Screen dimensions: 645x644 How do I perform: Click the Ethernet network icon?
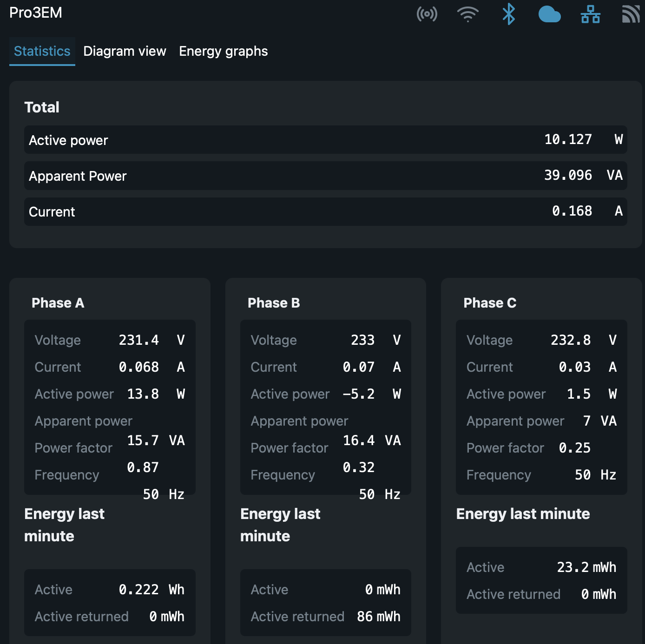(590, 14)
